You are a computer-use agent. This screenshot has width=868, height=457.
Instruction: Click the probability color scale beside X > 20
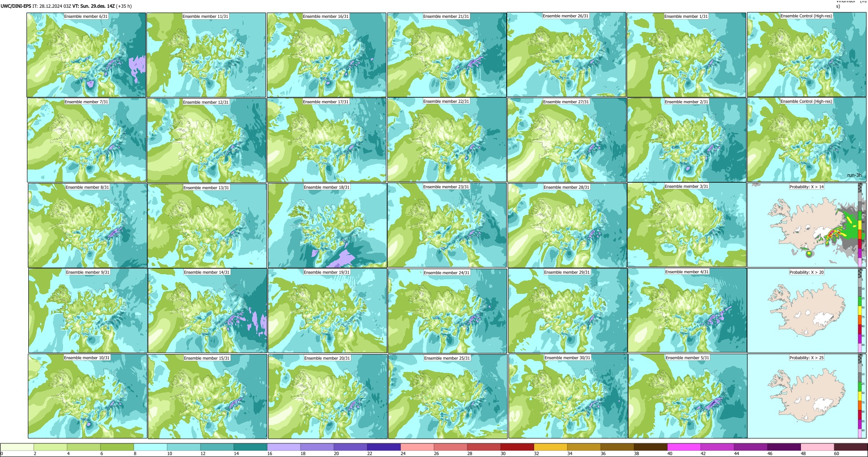pos(861,311)
